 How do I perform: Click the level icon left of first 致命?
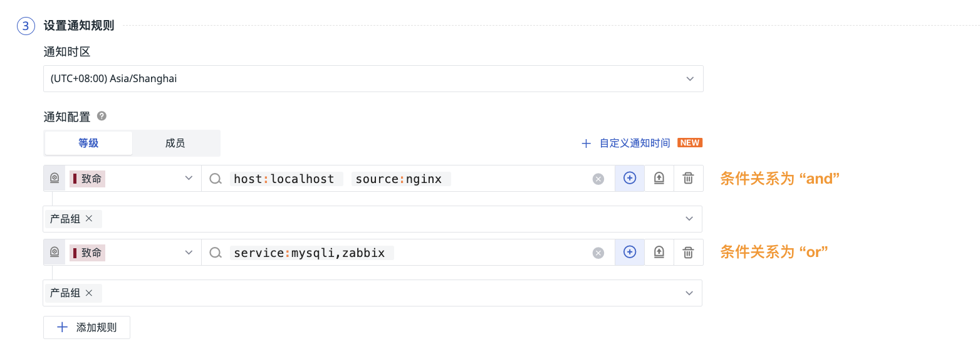click(55, 179)
